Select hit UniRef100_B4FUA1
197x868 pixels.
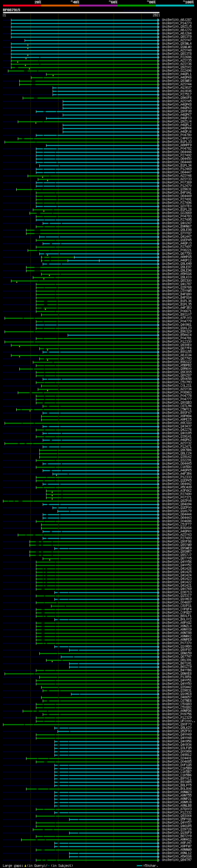[177, 193]
